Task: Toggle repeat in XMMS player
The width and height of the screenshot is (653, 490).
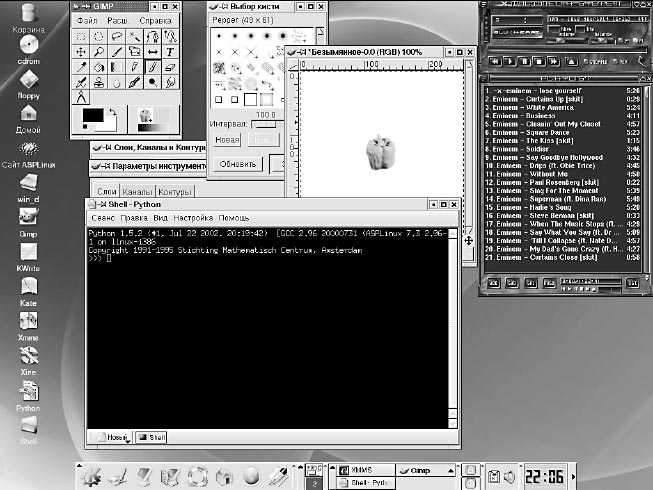Action: click(621, 62)
